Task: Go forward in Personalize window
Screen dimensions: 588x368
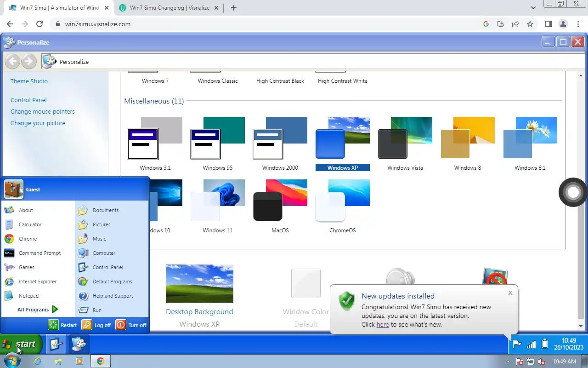Action: [x=29, y=61]
